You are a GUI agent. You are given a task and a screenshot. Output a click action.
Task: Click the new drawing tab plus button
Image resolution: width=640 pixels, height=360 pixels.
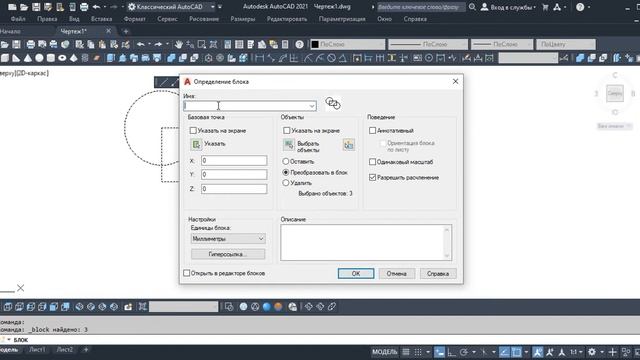click(126, 31)
